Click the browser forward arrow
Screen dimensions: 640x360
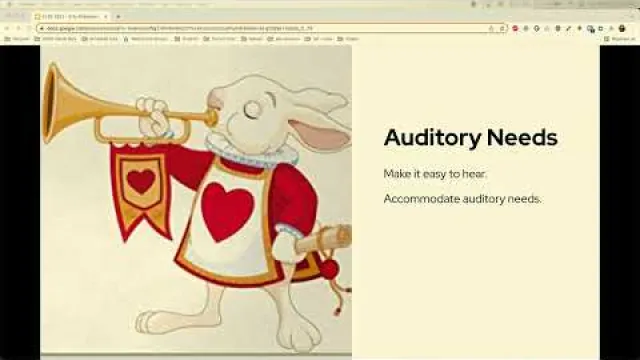[x=18, y=28]
